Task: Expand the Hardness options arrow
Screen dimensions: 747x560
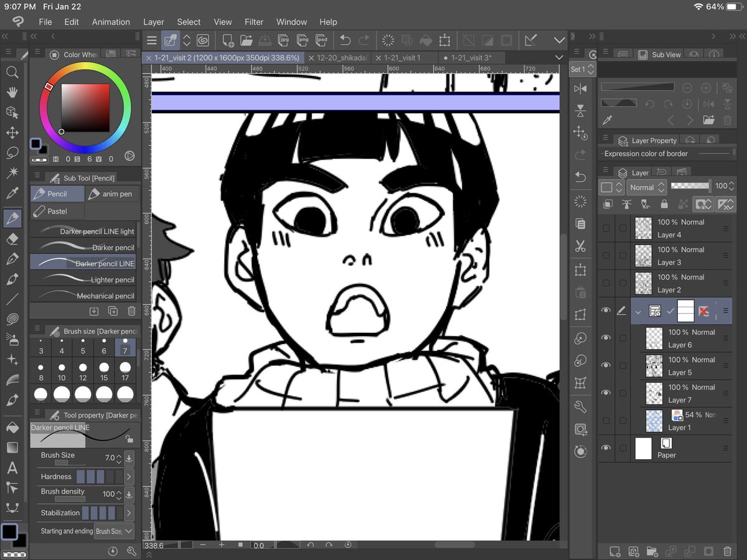Action: 129,477
